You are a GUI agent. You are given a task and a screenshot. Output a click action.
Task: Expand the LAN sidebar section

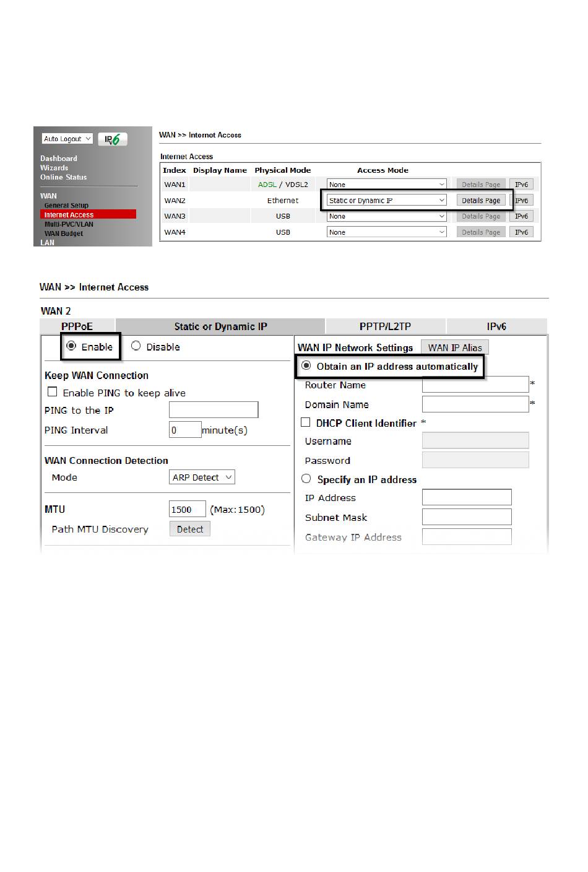[x=48, y=243]
